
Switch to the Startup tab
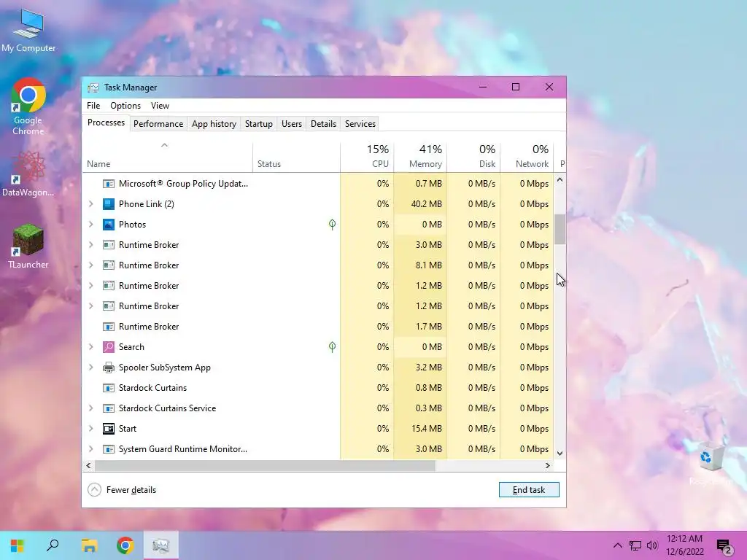pos(259,124)
